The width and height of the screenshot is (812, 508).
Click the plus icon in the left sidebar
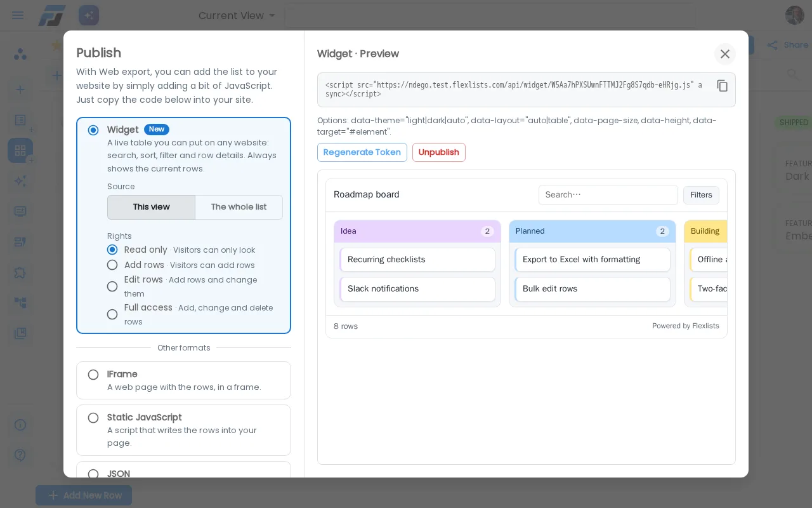coord(20,90)
